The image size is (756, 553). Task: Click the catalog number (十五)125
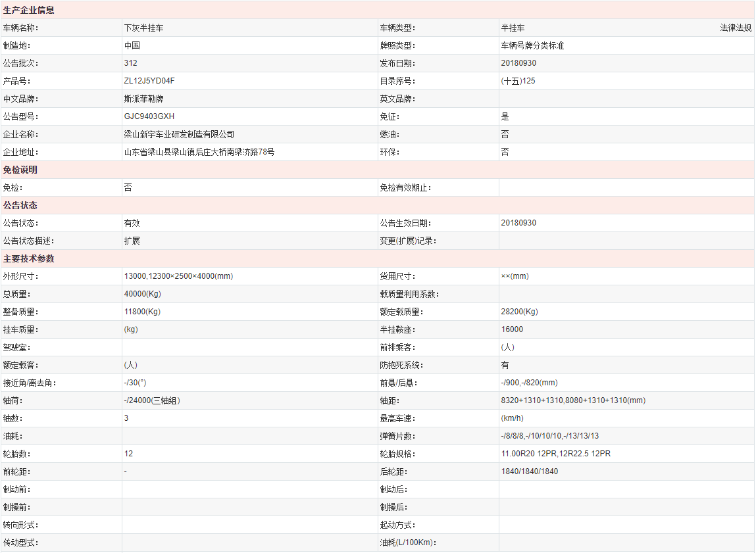point(518,81)
